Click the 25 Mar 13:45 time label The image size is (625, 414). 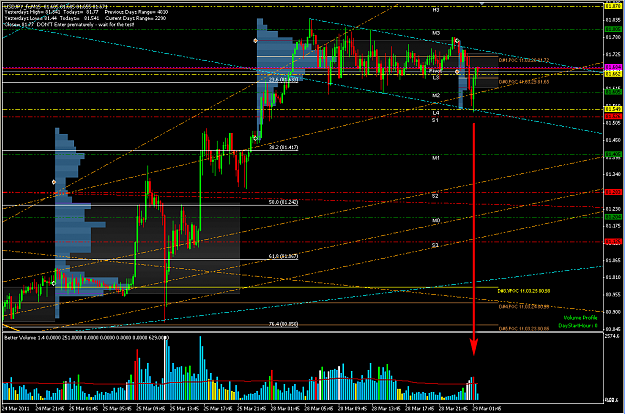coord(184,408)
